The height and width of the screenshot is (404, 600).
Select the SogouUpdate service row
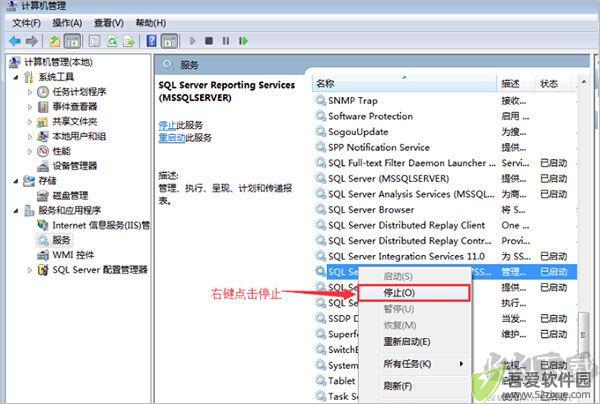pyautogui.click(x=445, y=132)
